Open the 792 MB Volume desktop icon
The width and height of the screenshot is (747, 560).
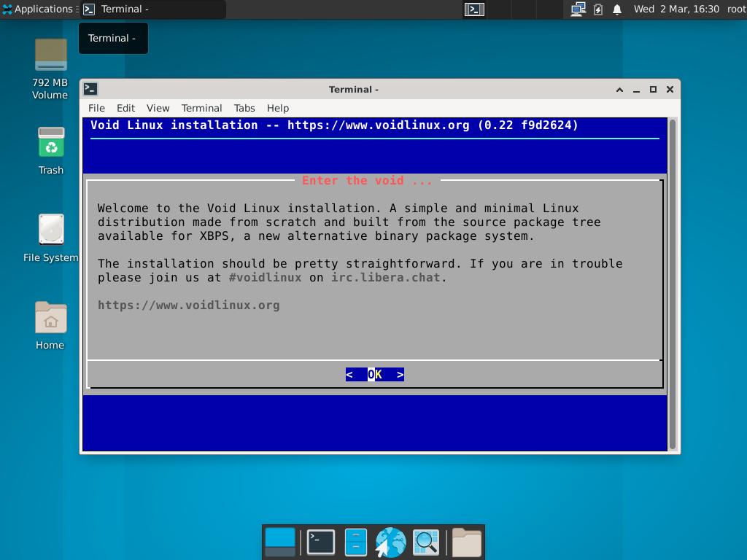coord(50,69)
